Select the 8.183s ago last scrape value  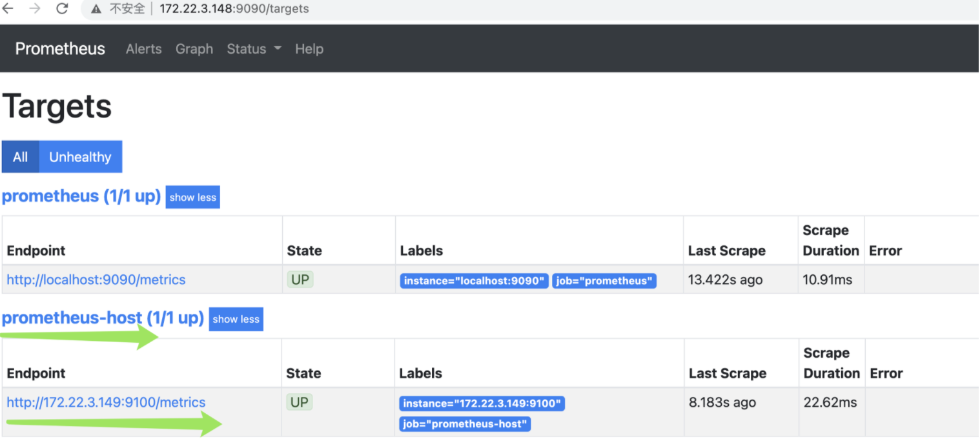coord(722,402)
